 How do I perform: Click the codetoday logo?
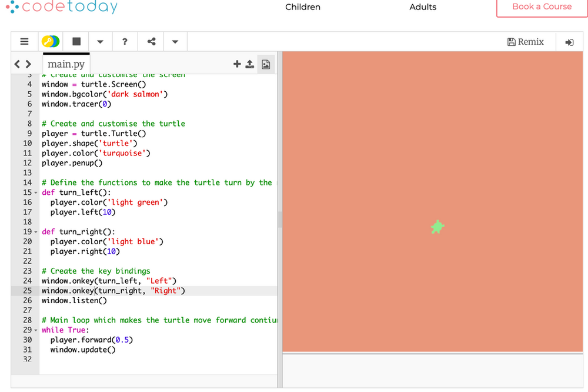point(62,6)
